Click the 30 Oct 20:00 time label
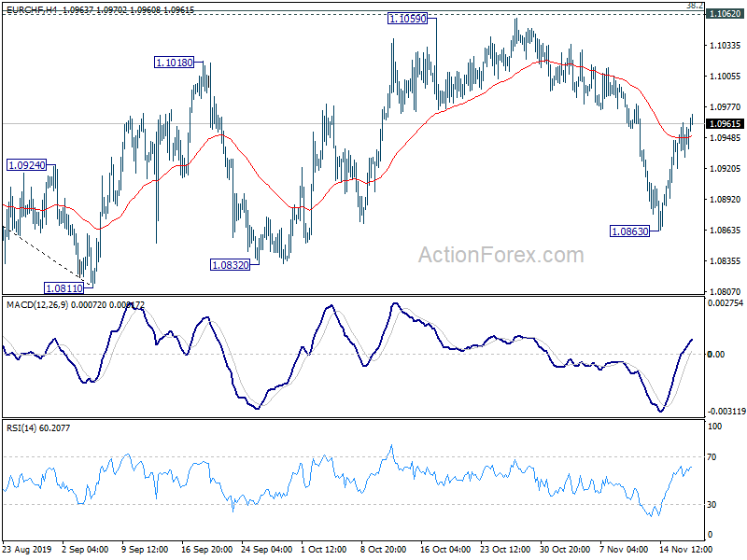The width and height of the screenshot is (747, 560). point(566,550)
